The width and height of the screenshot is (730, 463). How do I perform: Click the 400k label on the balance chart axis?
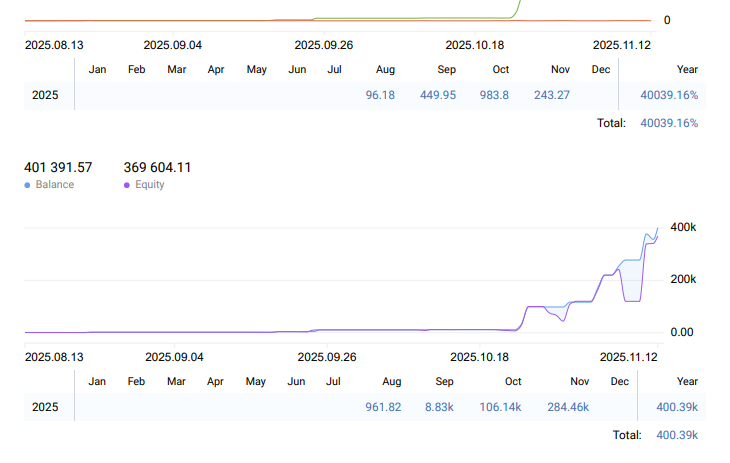coord(683,228)
